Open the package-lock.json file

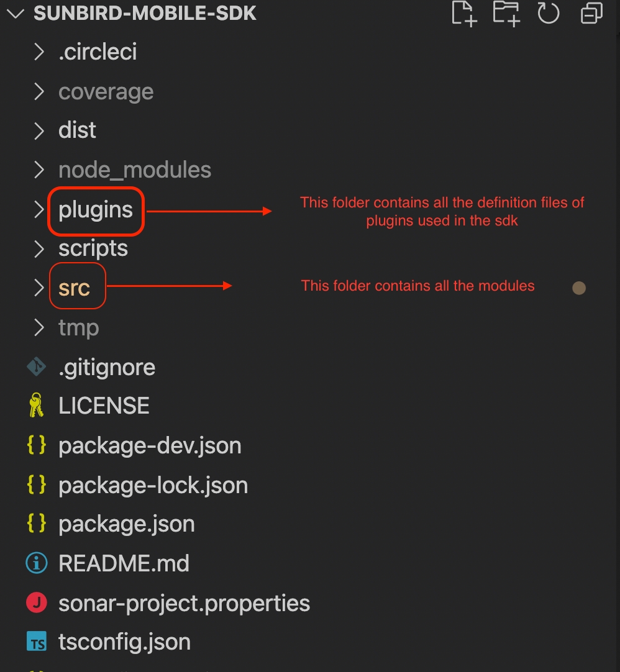(x=153, y=485)
